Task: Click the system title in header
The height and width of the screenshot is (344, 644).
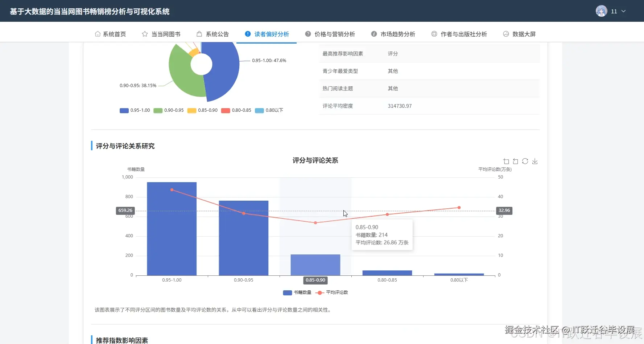Action: [x=90, y=11]
